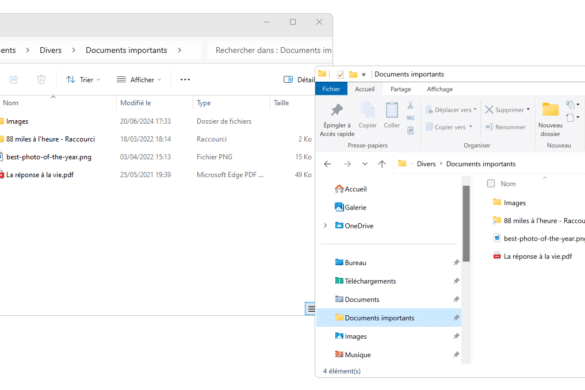Sort by the Nom column header in the left window
This screenshot has width=585, height=390.
(10, 103)
